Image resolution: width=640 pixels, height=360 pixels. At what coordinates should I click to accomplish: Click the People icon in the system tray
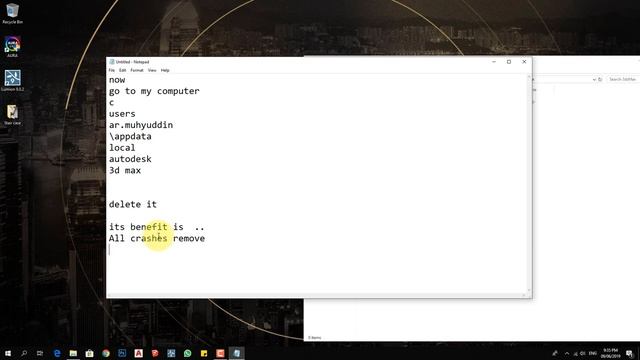555,353
